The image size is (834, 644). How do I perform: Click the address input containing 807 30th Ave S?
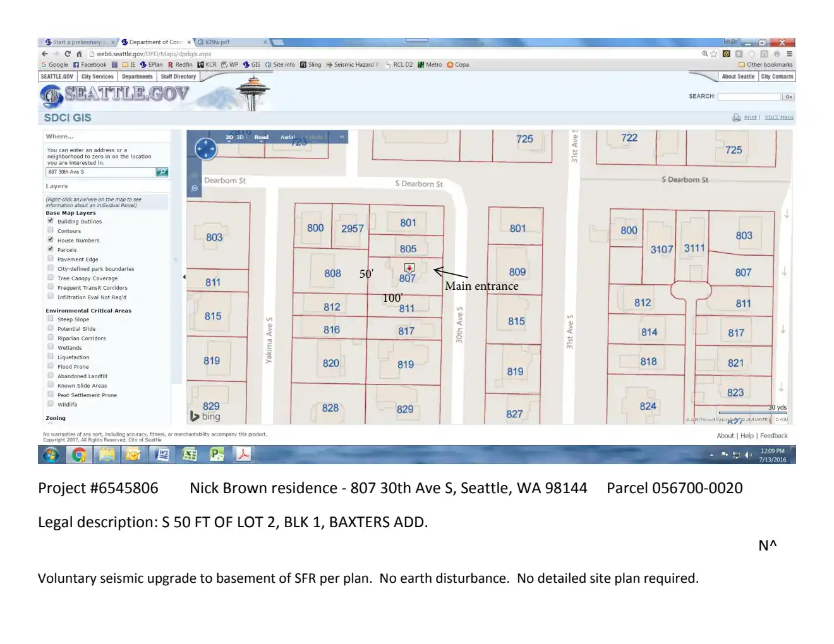(101, 172)
